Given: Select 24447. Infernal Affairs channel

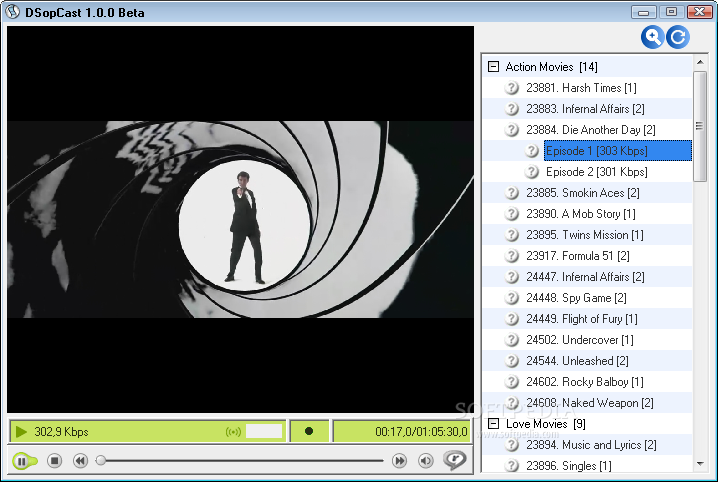Looking at the screenshot, I should pyautogui.click(x=585, y=277).
